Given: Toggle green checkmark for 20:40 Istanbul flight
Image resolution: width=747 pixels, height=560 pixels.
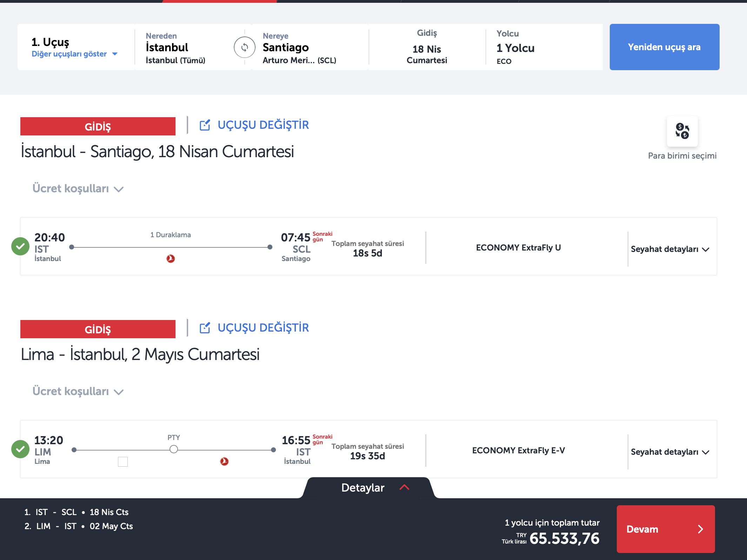Looking at the screenshot, I should click(20, 246).
